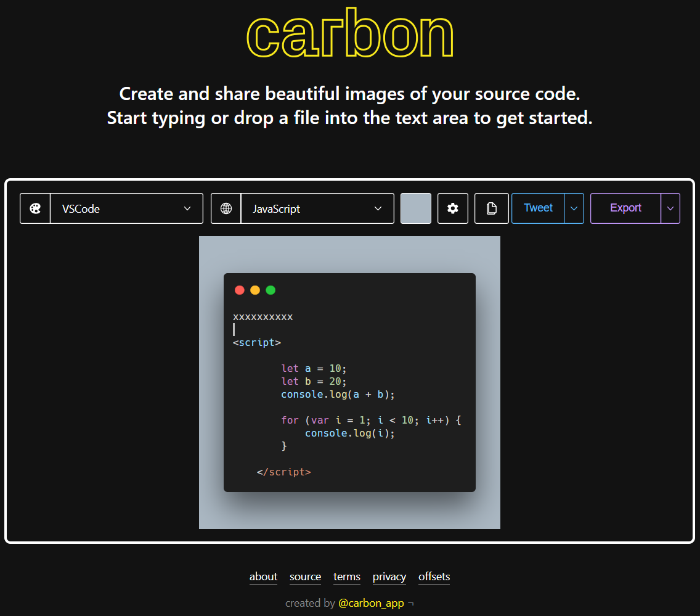
Task: Expand the Tweet options arrow
Action: 574,208
